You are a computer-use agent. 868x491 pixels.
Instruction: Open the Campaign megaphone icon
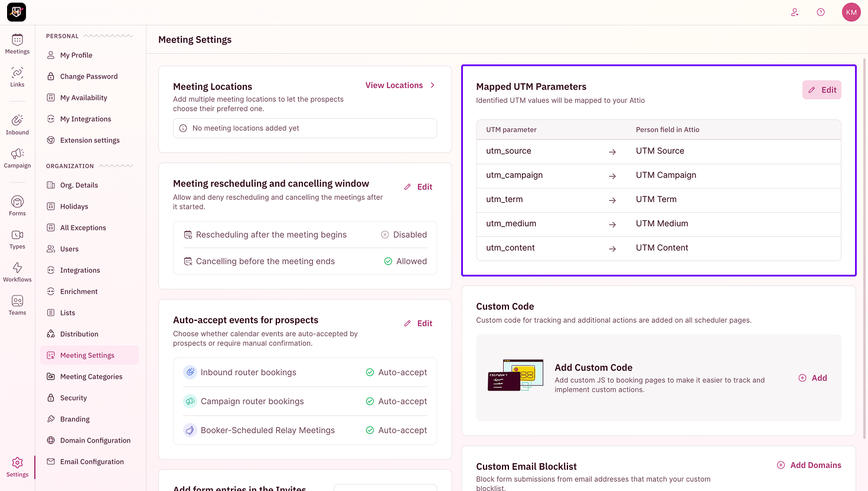coord(17,158)
